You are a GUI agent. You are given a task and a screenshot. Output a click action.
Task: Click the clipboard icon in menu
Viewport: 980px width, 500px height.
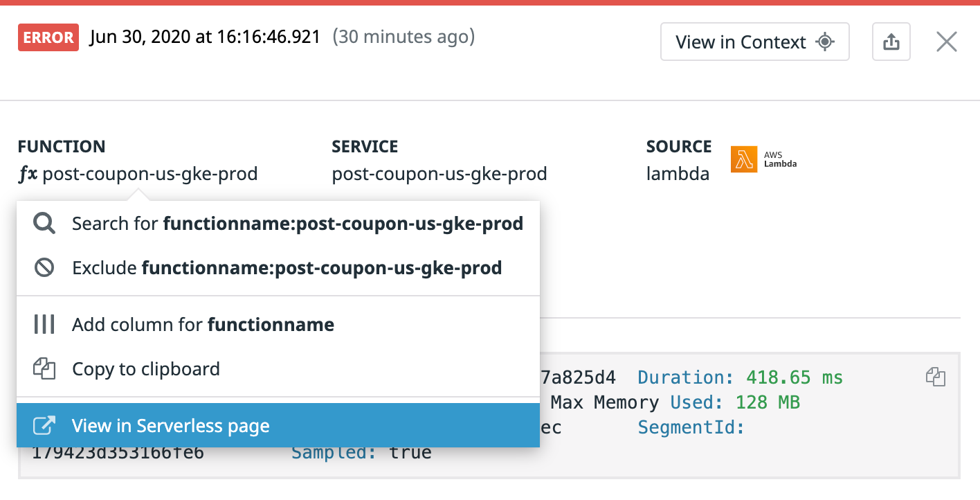[x=44, y=369]
